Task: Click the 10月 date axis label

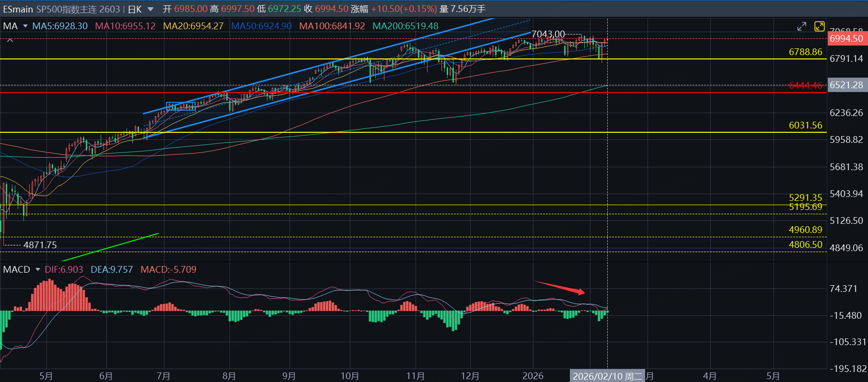Action: 350,376
